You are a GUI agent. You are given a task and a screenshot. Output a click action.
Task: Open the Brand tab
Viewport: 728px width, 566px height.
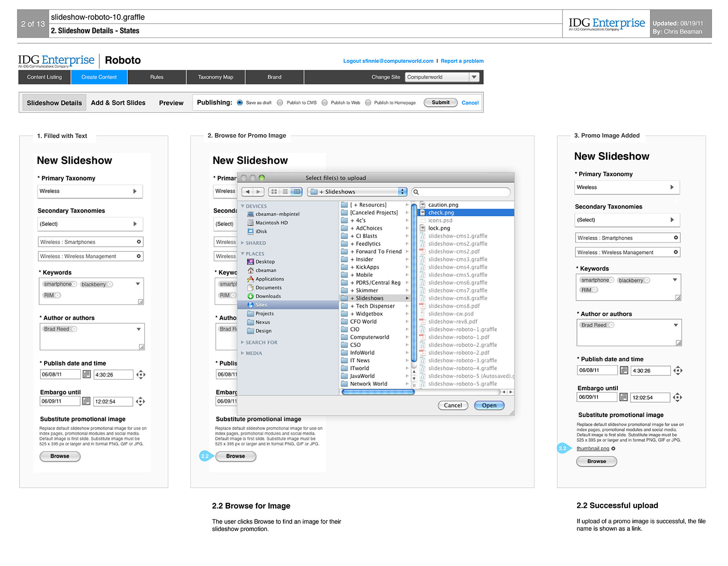(x=274, y=77)
